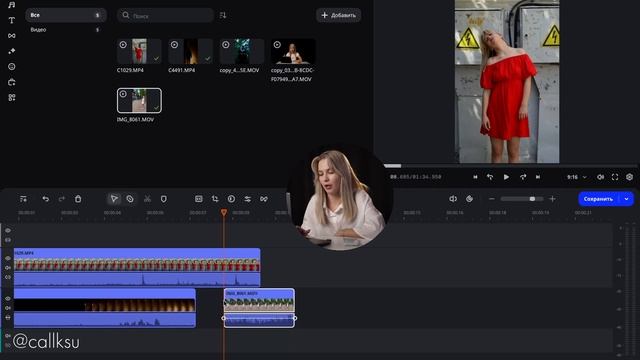Screen dimensions: 640x360
Task: Open the clip properties panel icon
Action: click(199, 199)
